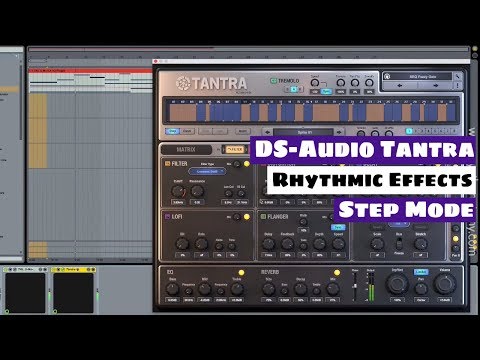Select the highlighted Filter tab beside Matrix
The width and height of the screenshot is (480, 360).
pos(235,149)
